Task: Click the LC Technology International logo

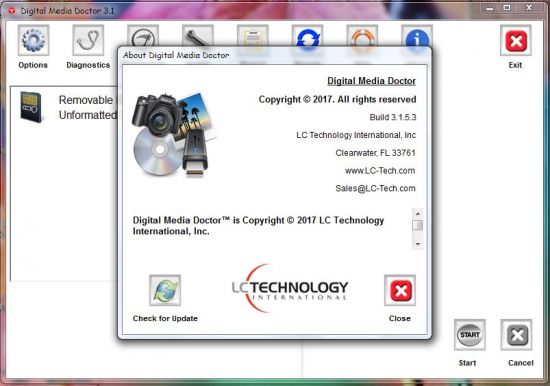Action: (x=290, y=288)
